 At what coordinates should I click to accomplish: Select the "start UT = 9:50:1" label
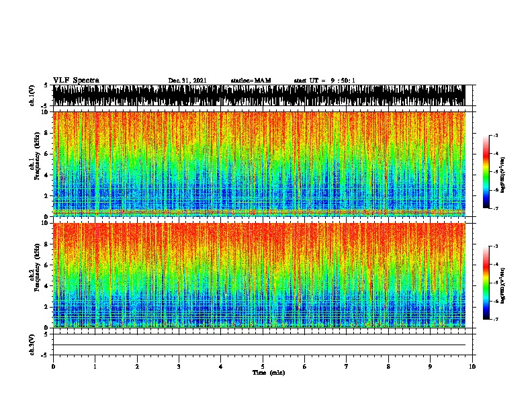tap(324, 81)
